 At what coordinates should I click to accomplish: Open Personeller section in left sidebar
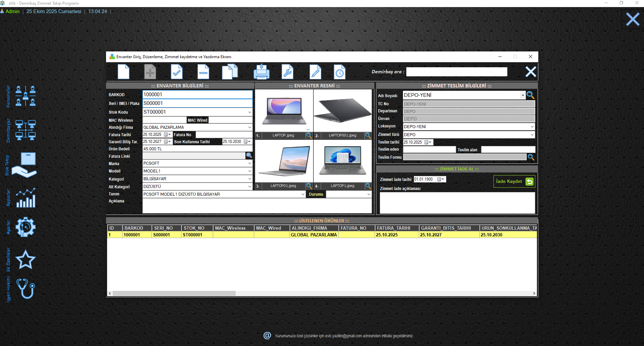click(x=26, y=96)
